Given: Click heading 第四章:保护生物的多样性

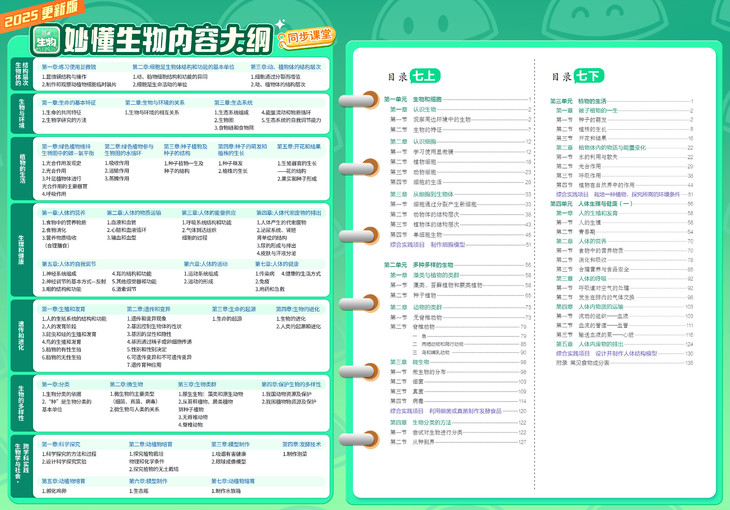Looking at the screenshot, I should [291, 384].
